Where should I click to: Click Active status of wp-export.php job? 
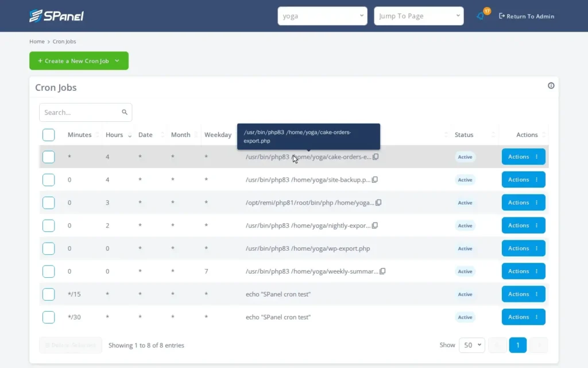(465, 248)
